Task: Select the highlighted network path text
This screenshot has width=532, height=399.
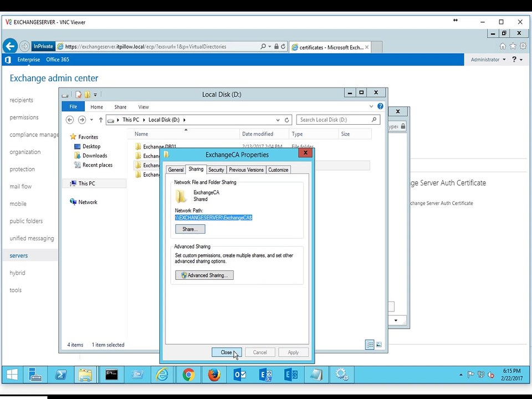Action: (213, 217)
